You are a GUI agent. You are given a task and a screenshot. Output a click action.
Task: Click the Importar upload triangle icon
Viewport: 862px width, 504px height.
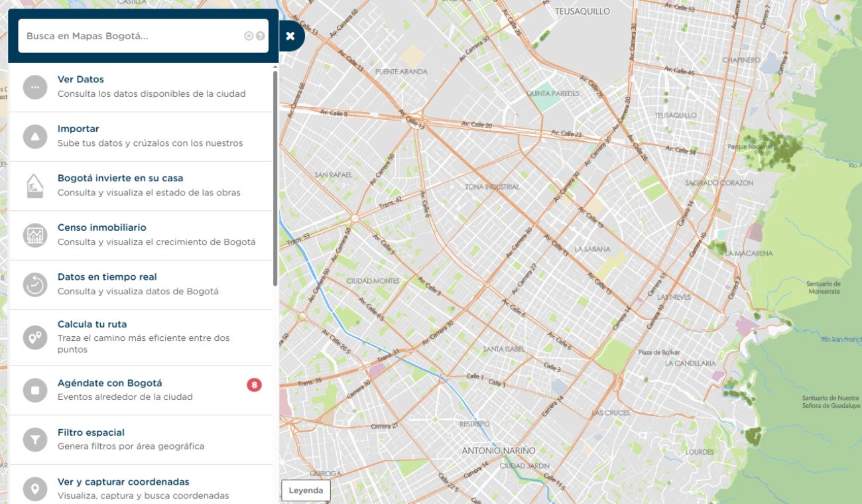(x=35, y=137)
